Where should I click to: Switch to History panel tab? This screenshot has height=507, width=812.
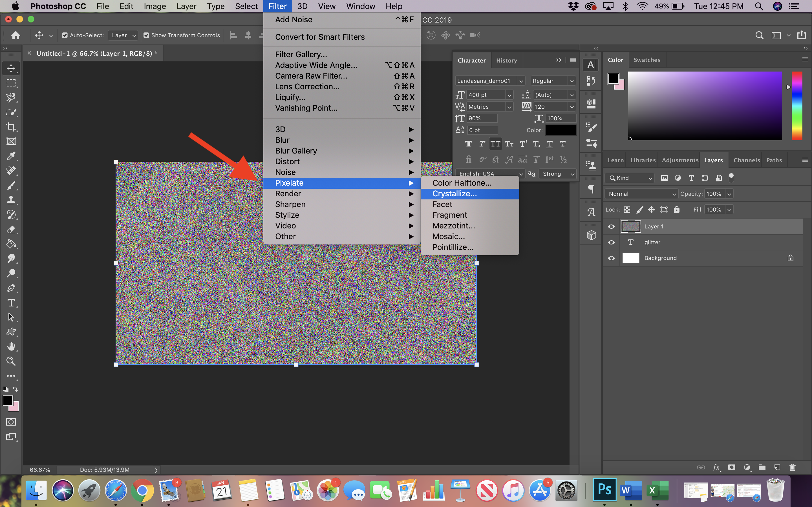(x=506, y=60)
